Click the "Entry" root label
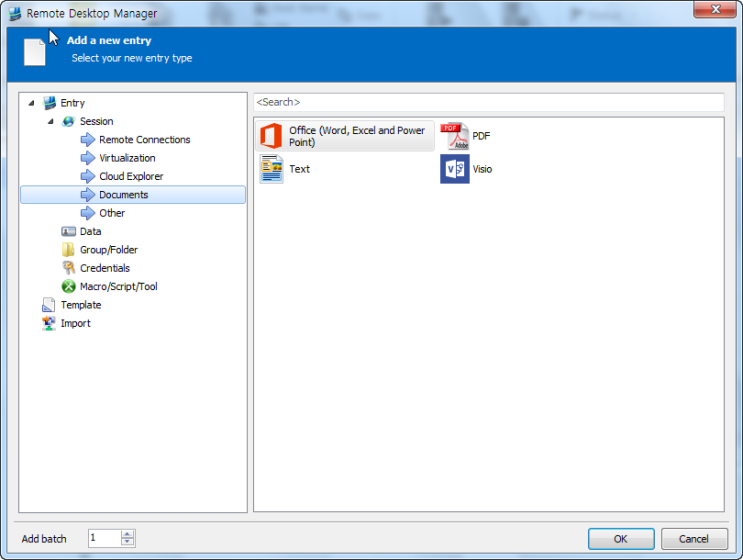743x560 pixels. 72,103
